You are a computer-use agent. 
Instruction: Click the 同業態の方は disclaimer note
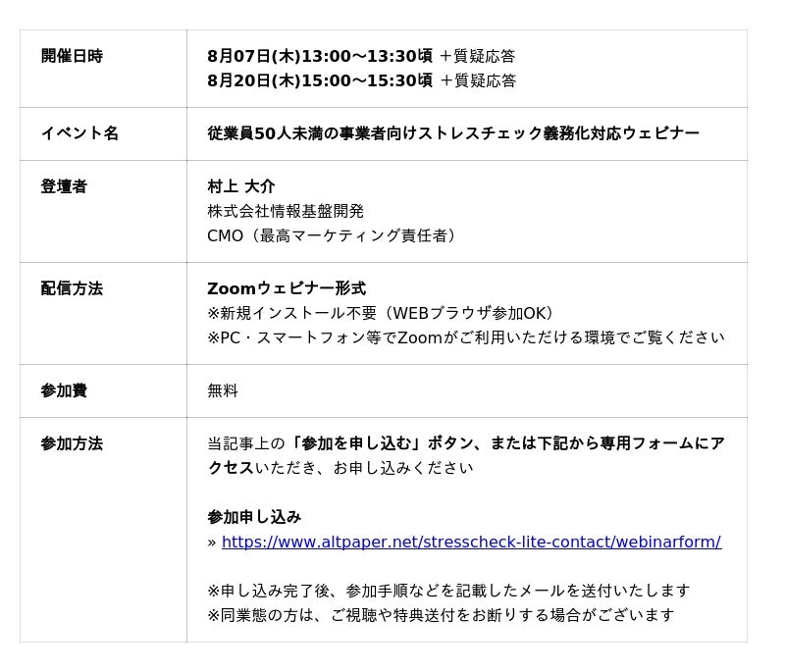tap(441, 615)
